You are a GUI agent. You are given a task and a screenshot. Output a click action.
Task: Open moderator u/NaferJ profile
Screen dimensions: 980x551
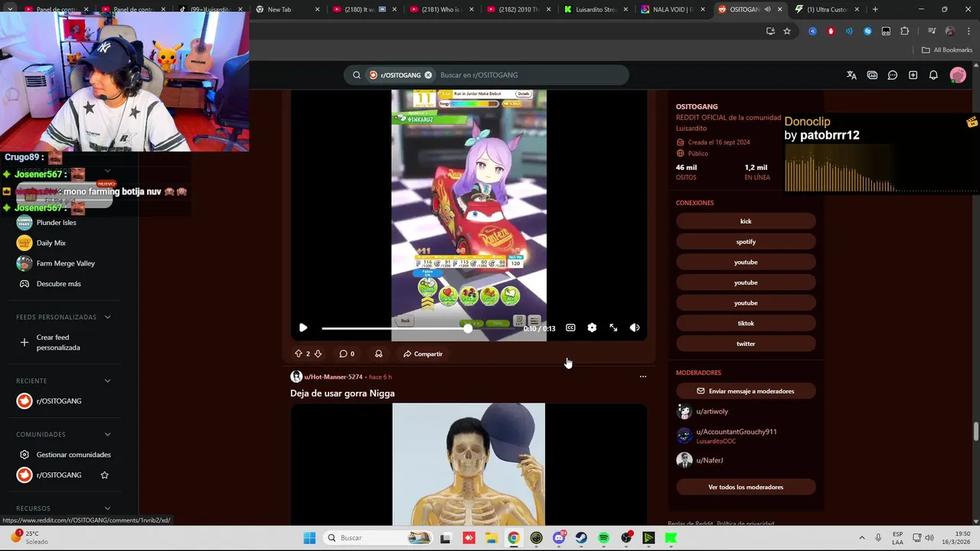coord(709,460)
